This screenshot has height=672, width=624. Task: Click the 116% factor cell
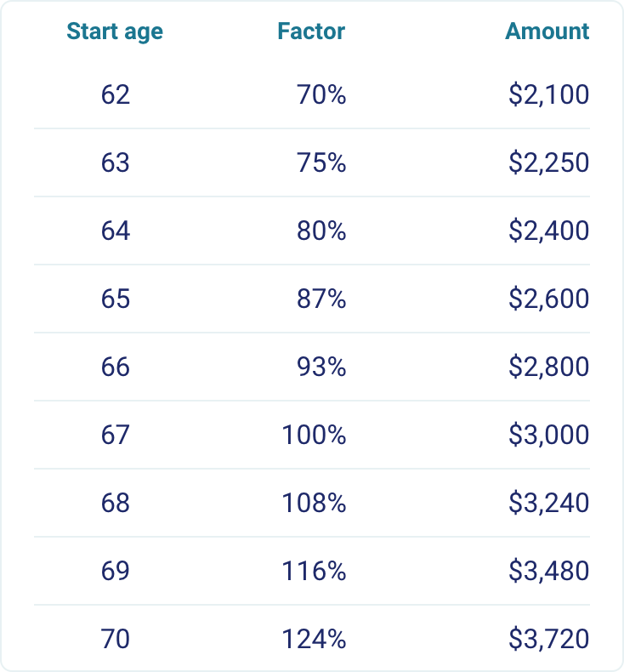[315, 571]
